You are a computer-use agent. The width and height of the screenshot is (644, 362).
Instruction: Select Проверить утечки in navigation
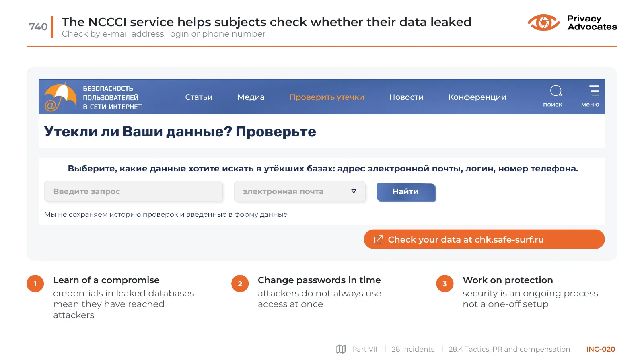(327, 97)
